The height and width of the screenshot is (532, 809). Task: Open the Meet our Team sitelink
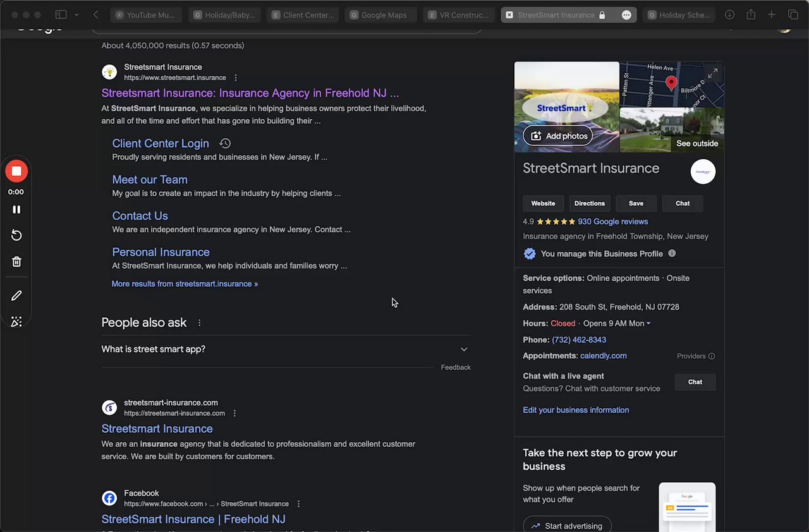(x=150, y=179)
